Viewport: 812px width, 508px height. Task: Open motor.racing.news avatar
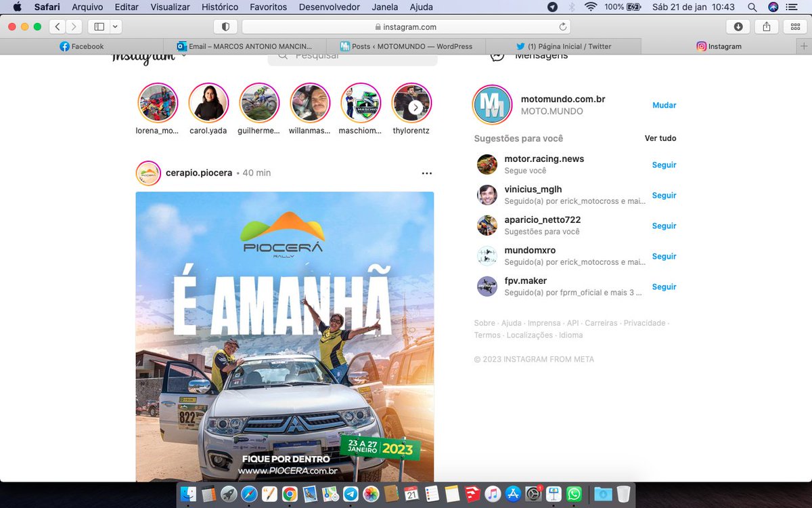pyautogui.click(x=487, y=165)
